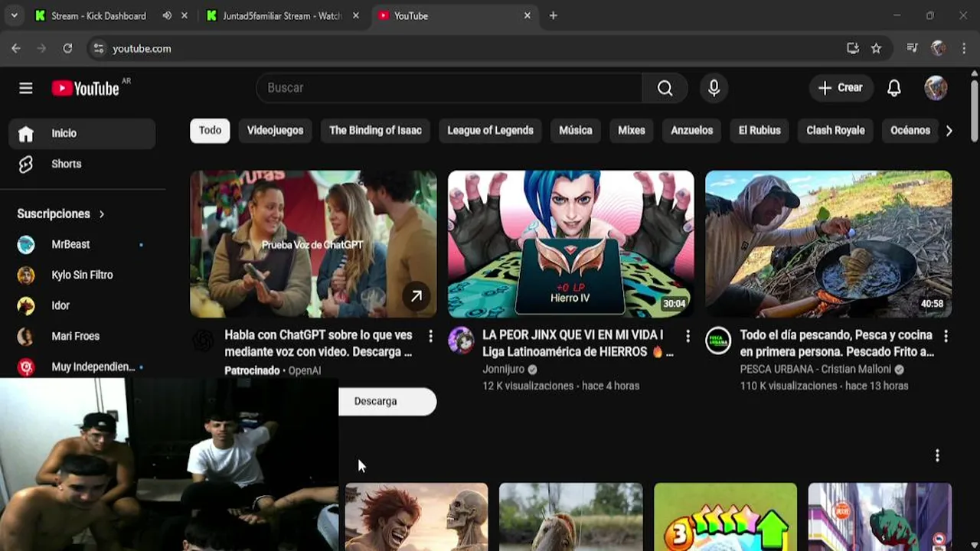
Task: Open Chrome profile avatar
Action: click(938, 48)
